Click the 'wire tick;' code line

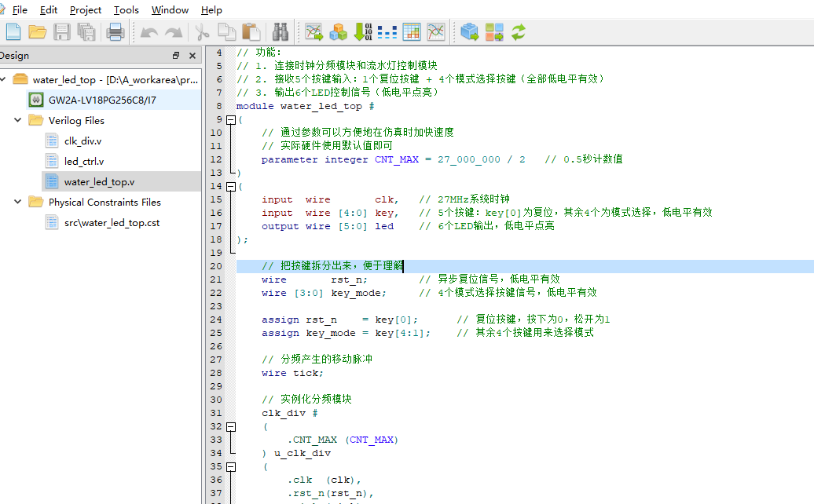click(x=292, y=373)
